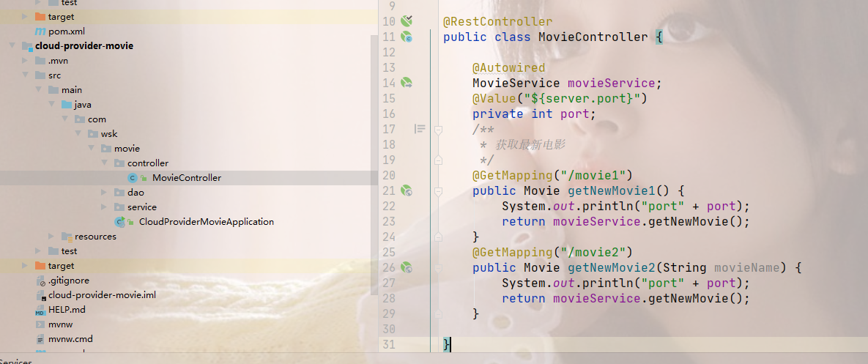Collapse the java source folder

pyautogui.click(x=51, y=105)
